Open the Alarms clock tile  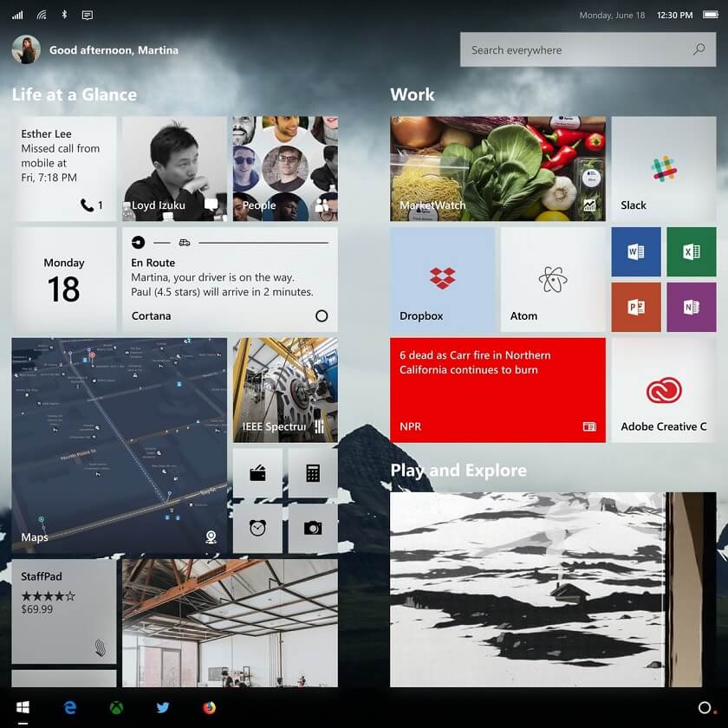pos(257,529)
